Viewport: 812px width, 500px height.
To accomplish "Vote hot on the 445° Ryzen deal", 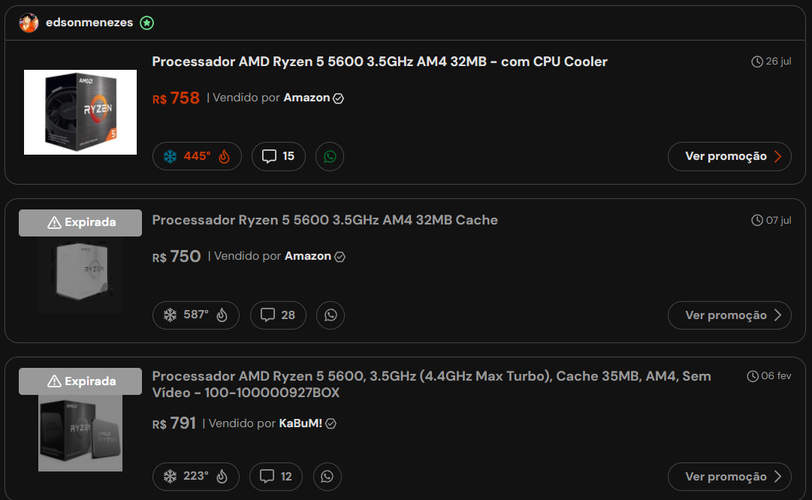I will tap(224, 156).
